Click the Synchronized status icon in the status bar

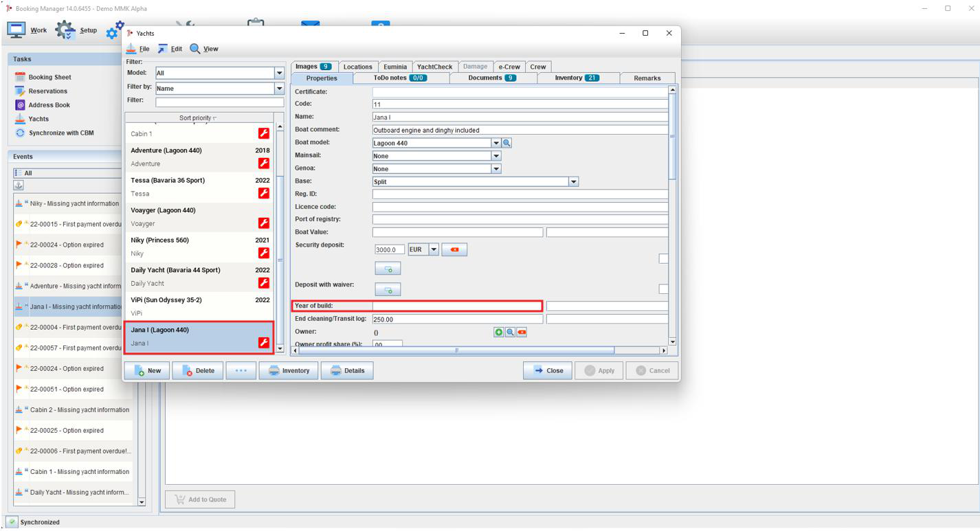12,522
